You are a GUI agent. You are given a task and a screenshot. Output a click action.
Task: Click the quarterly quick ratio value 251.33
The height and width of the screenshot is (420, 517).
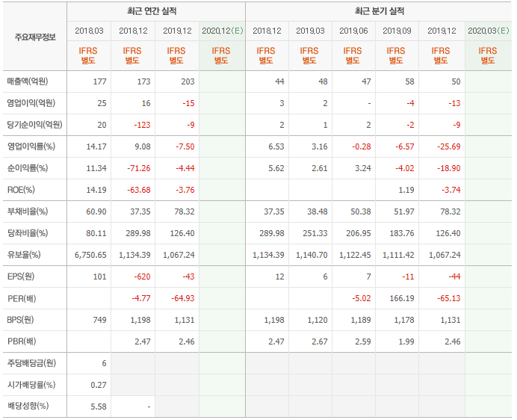coord(315,233)
